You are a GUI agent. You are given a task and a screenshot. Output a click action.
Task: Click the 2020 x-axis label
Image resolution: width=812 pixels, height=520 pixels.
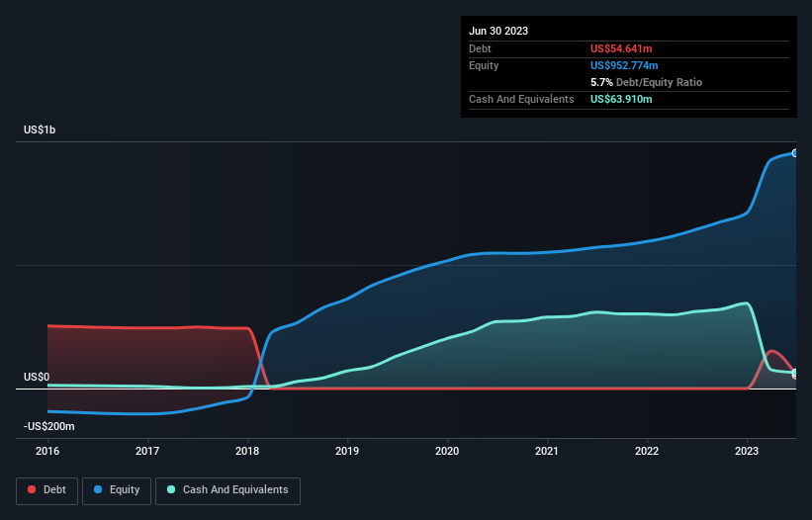pos(447,451)
